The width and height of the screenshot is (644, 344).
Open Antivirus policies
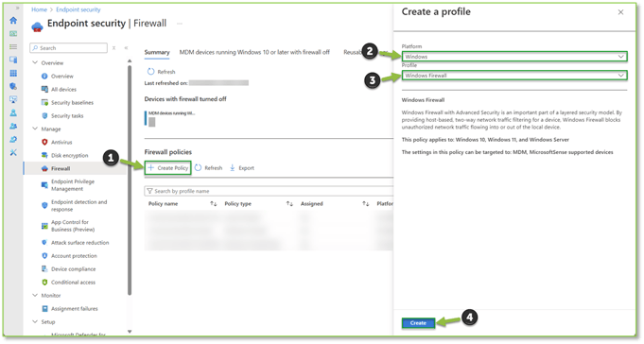61,142
